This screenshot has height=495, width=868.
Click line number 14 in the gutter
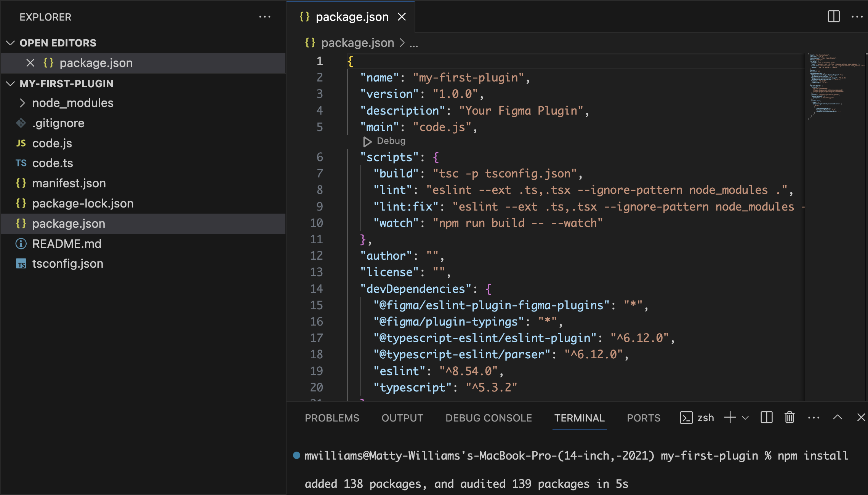coord(316,289)
